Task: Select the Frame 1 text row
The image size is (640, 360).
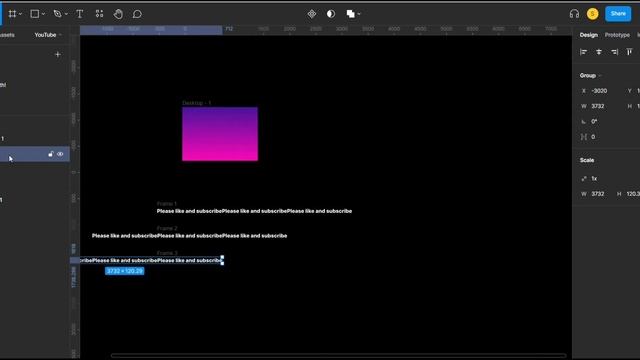Action: (x=254, y=211)
